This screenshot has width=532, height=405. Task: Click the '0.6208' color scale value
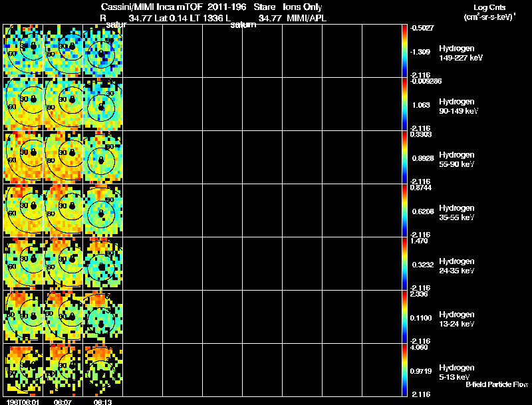[423, 211]
